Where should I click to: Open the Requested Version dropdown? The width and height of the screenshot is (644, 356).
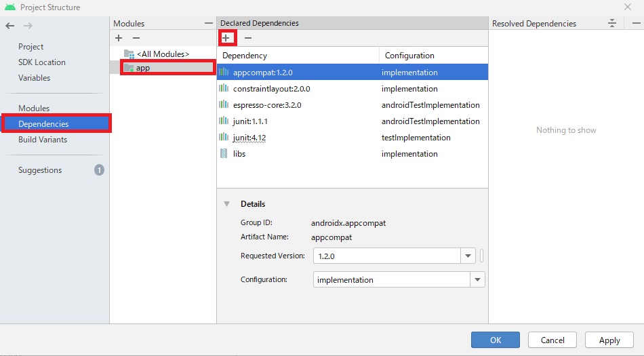pos(468,256)
